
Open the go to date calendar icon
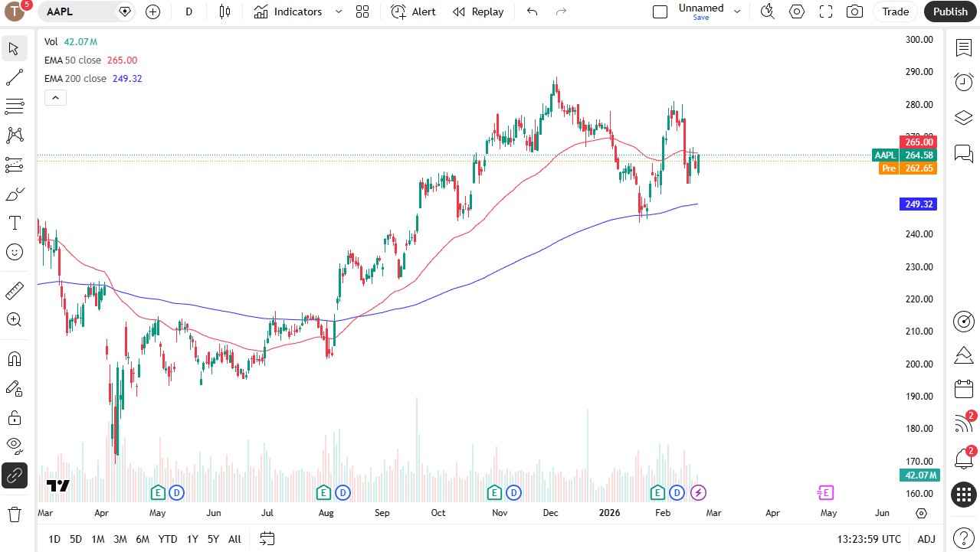[x=267, y=539]
